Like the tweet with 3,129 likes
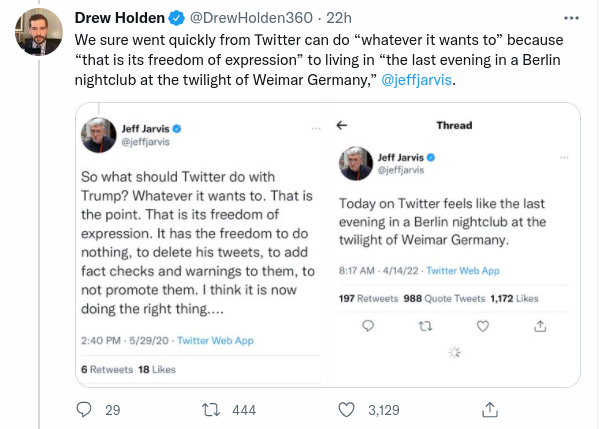 pyautogui.click(x=348, y=409)
